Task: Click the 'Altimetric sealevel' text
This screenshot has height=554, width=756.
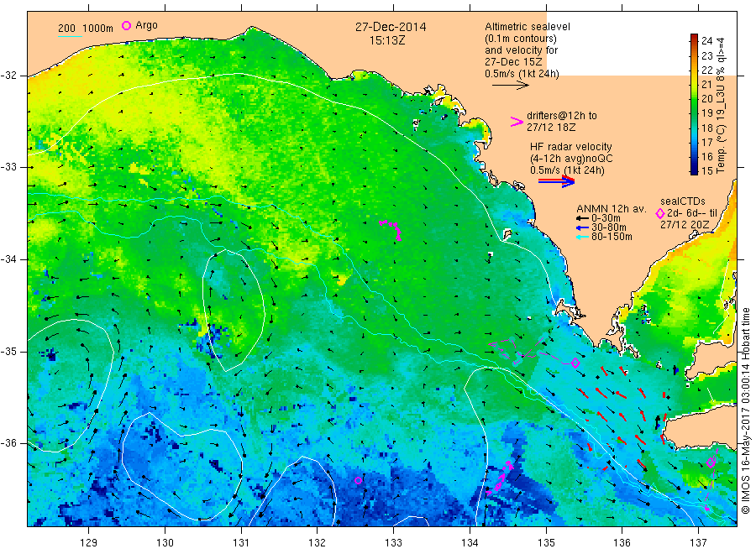Action: point(528,27)
